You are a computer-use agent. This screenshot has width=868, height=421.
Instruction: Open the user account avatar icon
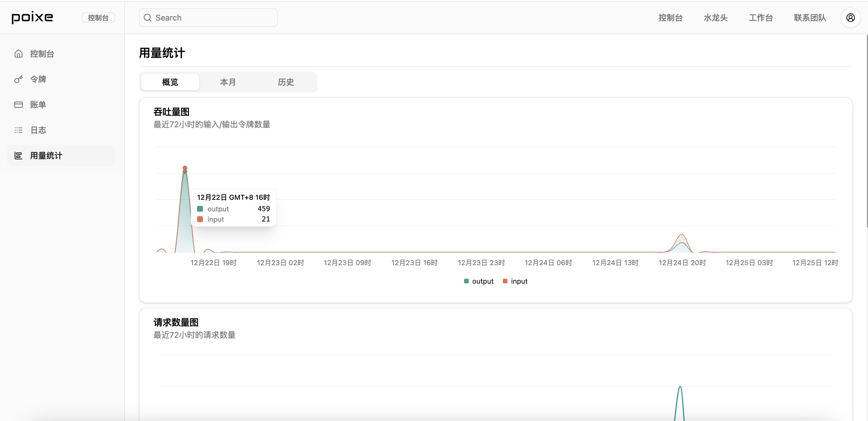click(850, 18)
